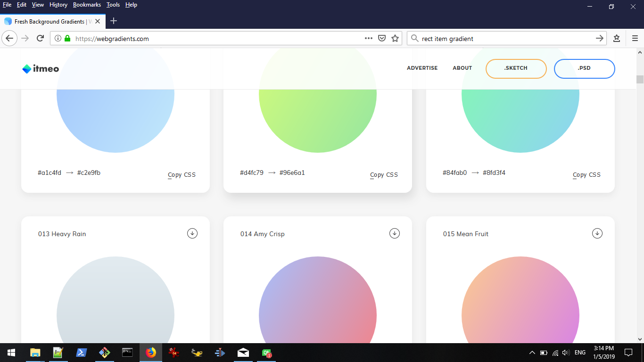Screen dimensions: 644x362
Task: Click the .SKETCH download button
Action: click(x=516, y=68)
